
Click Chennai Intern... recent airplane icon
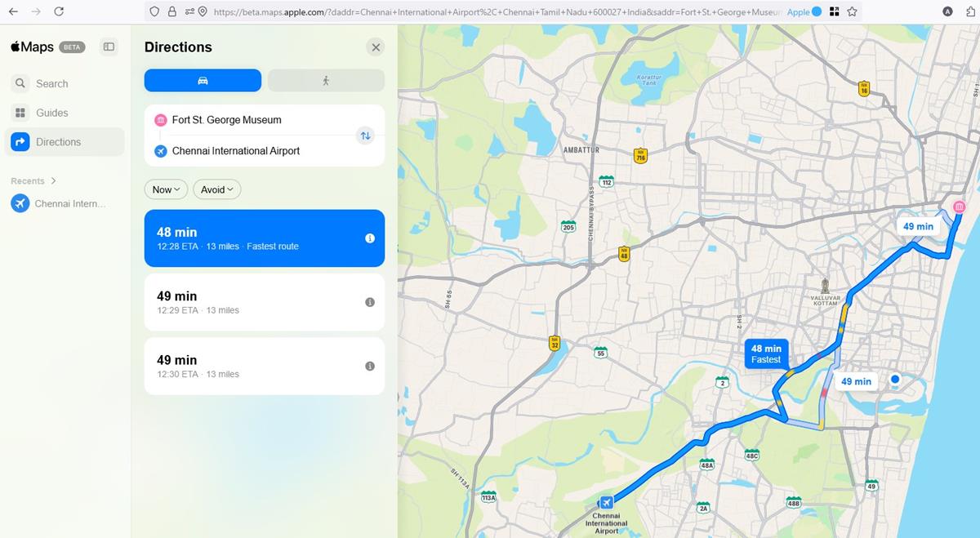tap(20, 203)
